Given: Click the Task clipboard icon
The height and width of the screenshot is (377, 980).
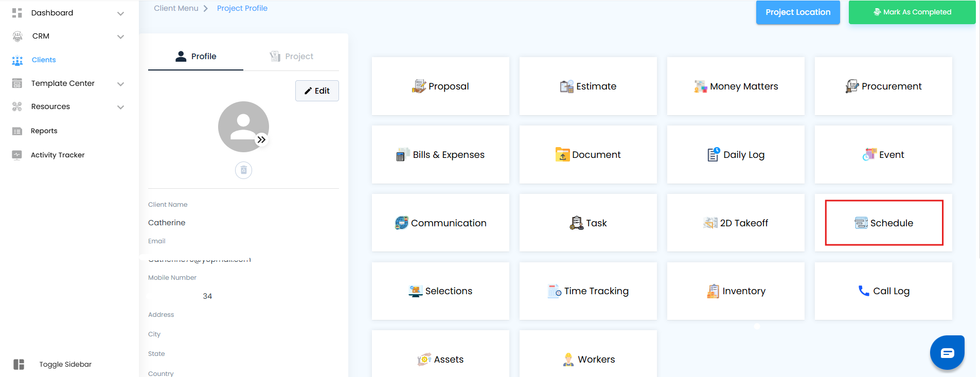Looking at the screenshot, I should (576, 223).
